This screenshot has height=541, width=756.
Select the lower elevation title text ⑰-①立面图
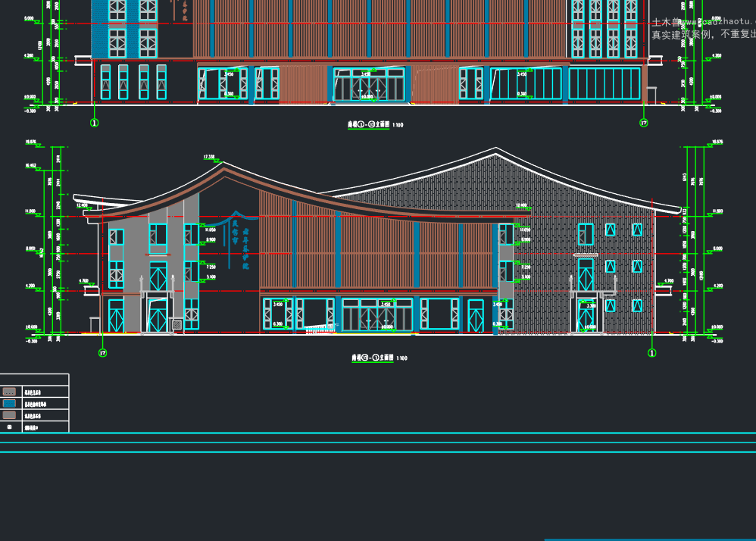(373, 358)
